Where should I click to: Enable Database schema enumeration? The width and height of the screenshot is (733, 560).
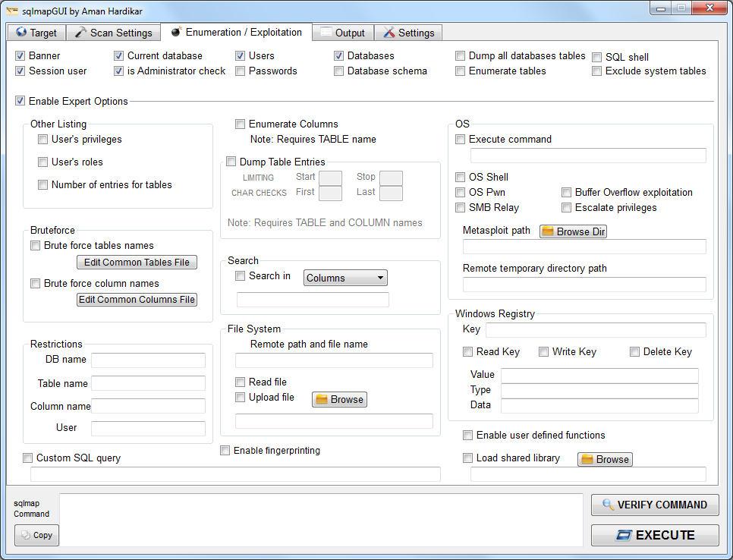[339, 71]
